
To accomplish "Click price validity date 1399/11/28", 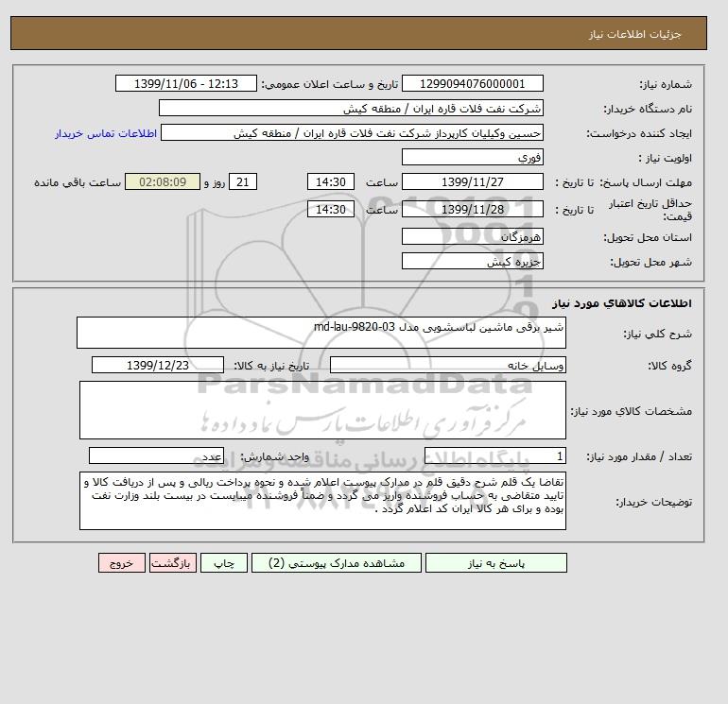I will (472, 209).
